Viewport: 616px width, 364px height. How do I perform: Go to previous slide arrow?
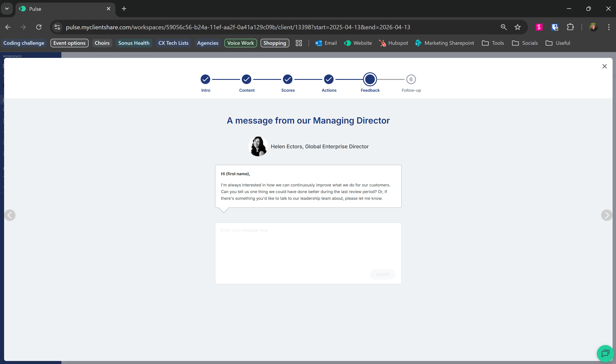tap(10, 215)
